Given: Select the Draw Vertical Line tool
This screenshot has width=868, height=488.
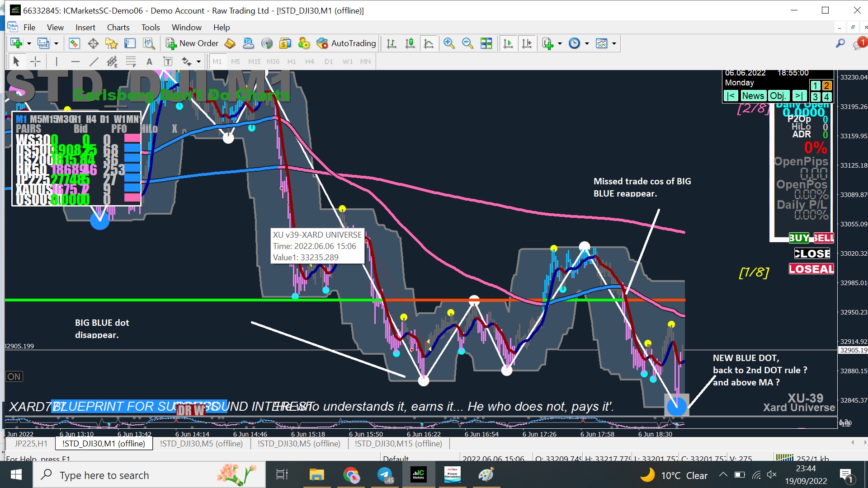Looking at the screenshot, I should tap(57, 61).
